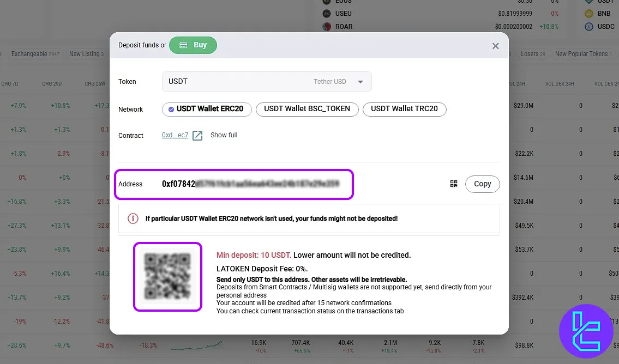Click the BNB coin icon

588,14
